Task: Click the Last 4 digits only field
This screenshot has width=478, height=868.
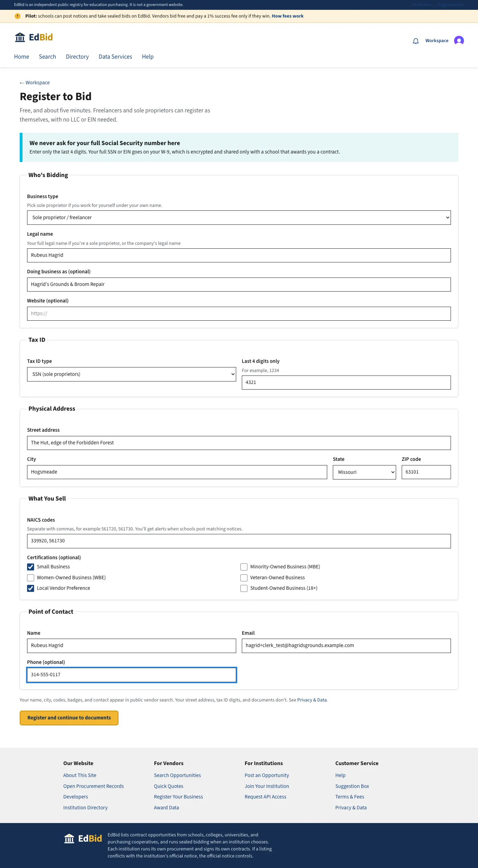Action: (346, 383)
